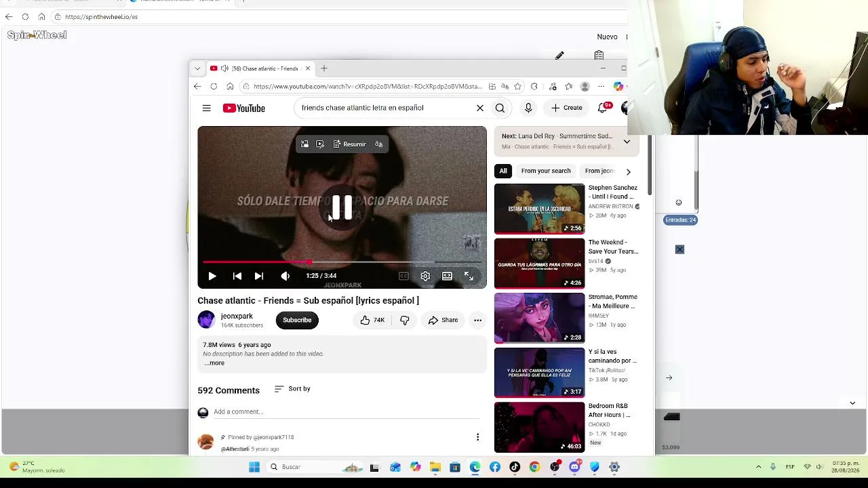Open Stromae, Pomme Ma Meilleure video
The width and height of the screenshot is (868, 488).
point(539,318)
